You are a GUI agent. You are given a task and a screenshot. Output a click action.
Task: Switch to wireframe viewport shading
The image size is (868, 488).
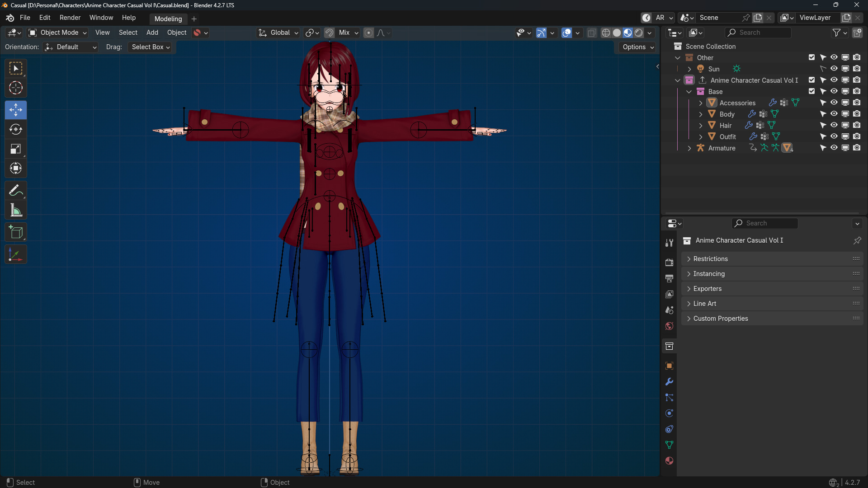coord(606,33)
